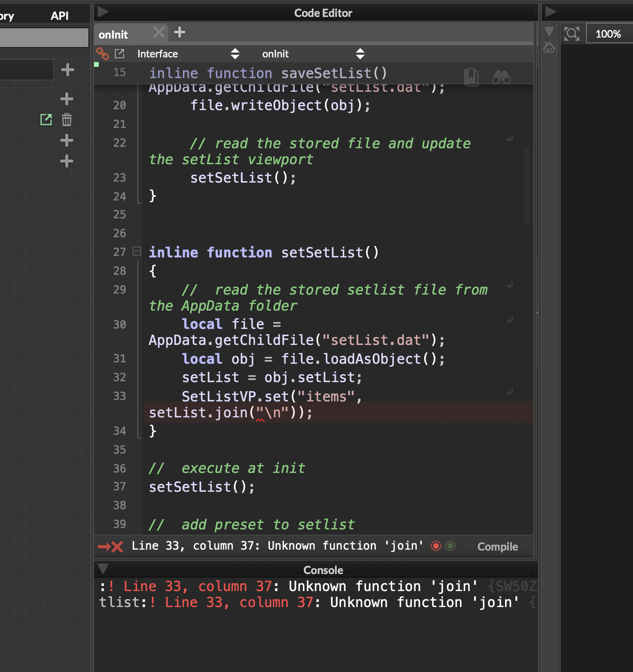
Task: Click 'SetListVP.set("items",' on line 33
Action: (x=272, y=396)
